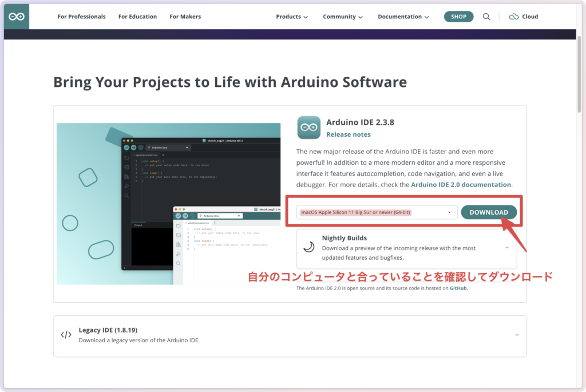Expand the Nightly Builds section chevron
The height and width of the screenshot is (392, 586).
tap(507, 248)
